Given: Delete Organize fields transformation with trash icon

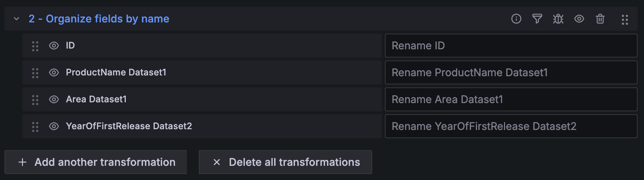Looking at the screenshot, I should coord(600,19).
